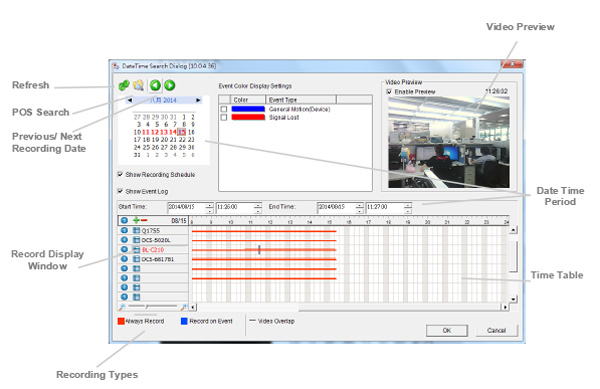Click the red Signal Lost color swatch
Viewport: 600px width, 389px height.
(x=248, y=117)
